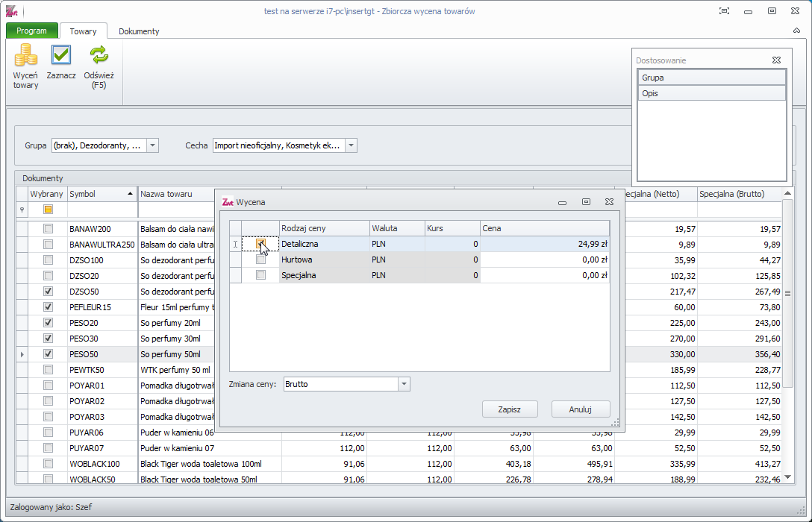Click the Anuluj button

[581, 409]
